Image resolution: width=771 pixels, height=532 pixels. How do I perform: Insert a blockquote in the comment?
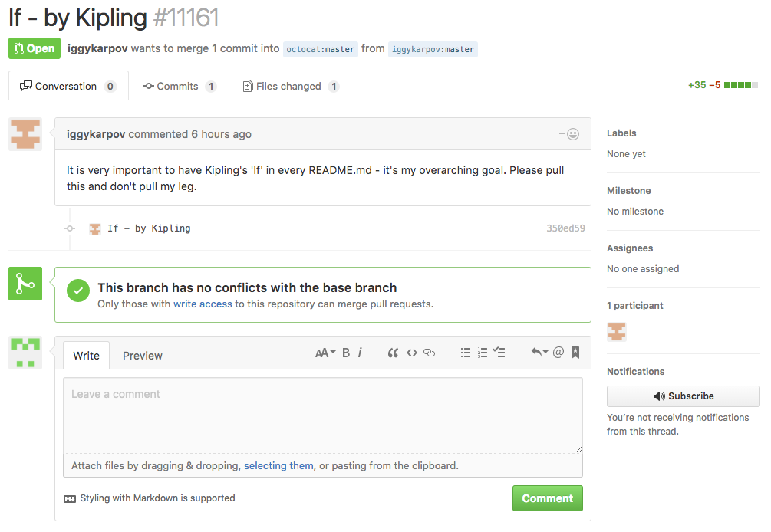coord(393,353)
